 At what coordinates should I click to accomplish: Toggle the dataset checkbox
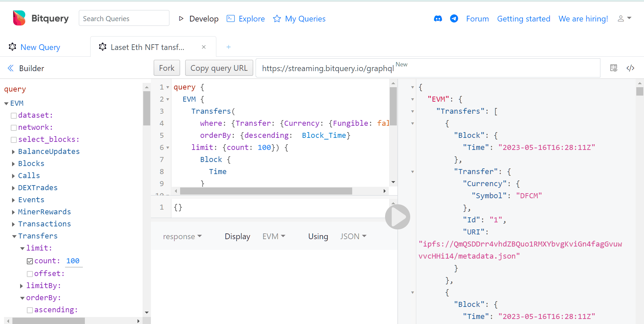click(14, 116)
